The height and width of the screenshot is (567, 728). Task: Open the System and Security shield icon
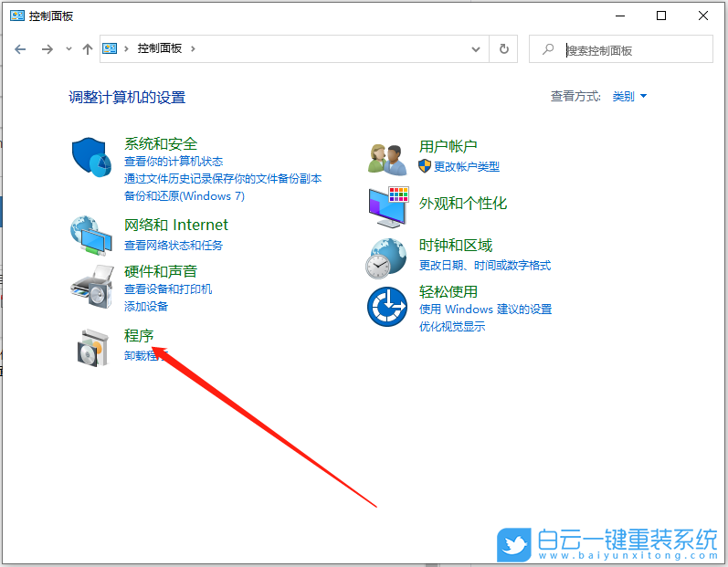(x=91, y=157)
